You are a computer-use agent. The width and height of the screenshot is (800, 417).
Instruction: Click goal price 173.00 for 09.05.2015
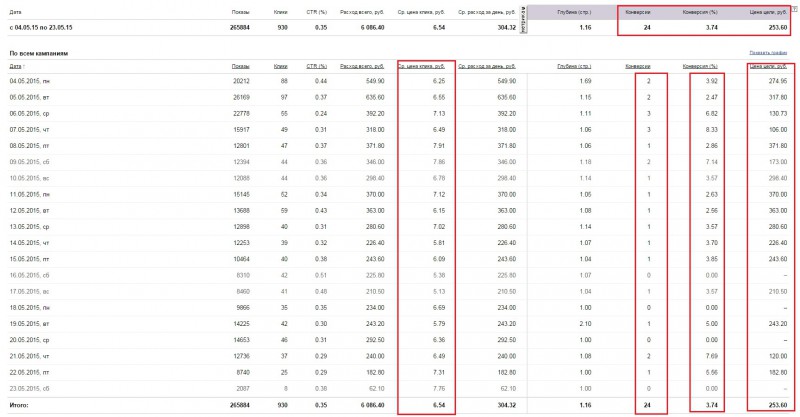coord(778,162)
